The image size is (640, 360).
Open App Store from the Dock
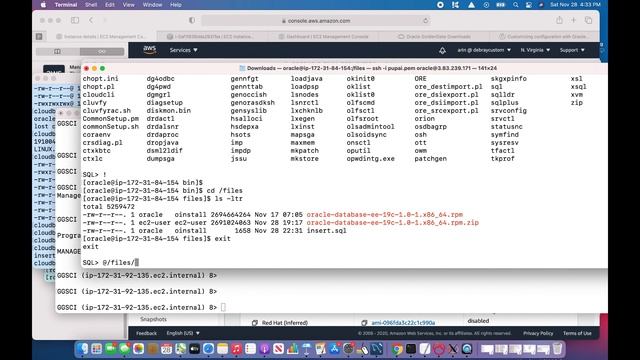[334, 349]
